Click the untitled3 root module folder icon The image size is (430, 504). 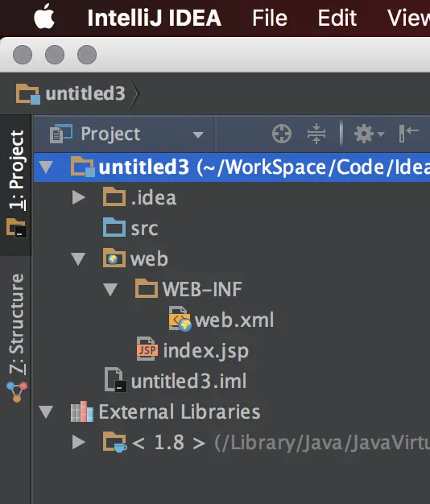(83, 167)
